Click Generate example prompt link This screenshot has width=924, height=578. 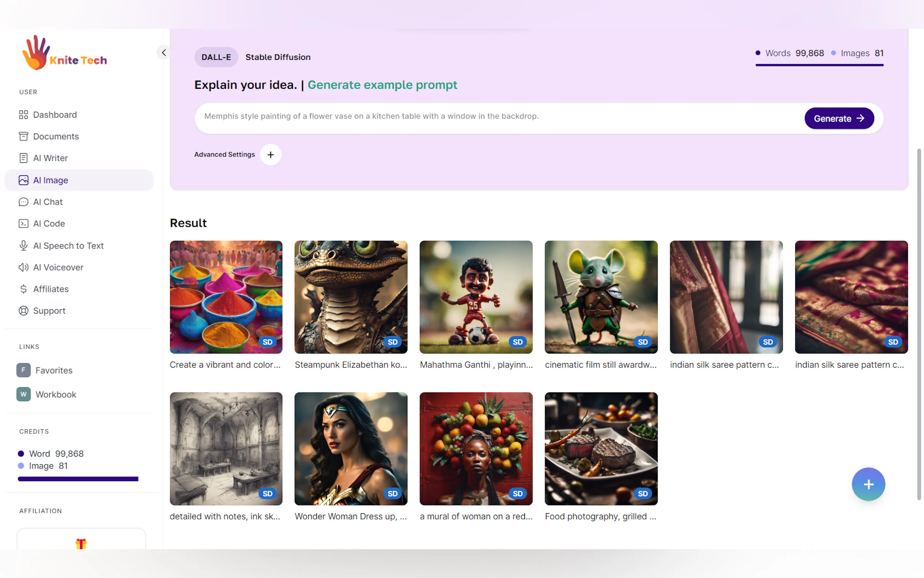[x=382, y=85]
